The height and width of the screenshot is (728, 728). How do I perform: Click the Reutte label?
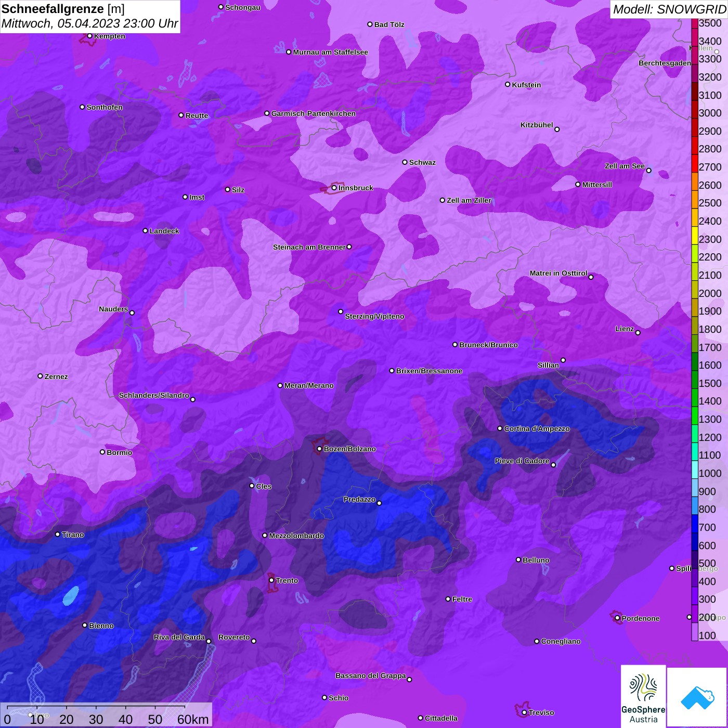coord(197,115)
